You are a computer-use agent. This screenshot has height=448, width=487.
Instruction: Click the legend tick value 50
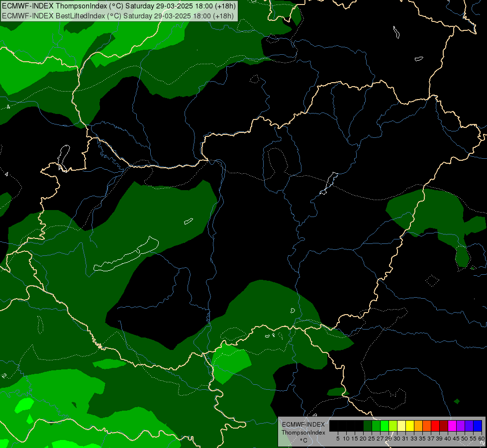465,439
